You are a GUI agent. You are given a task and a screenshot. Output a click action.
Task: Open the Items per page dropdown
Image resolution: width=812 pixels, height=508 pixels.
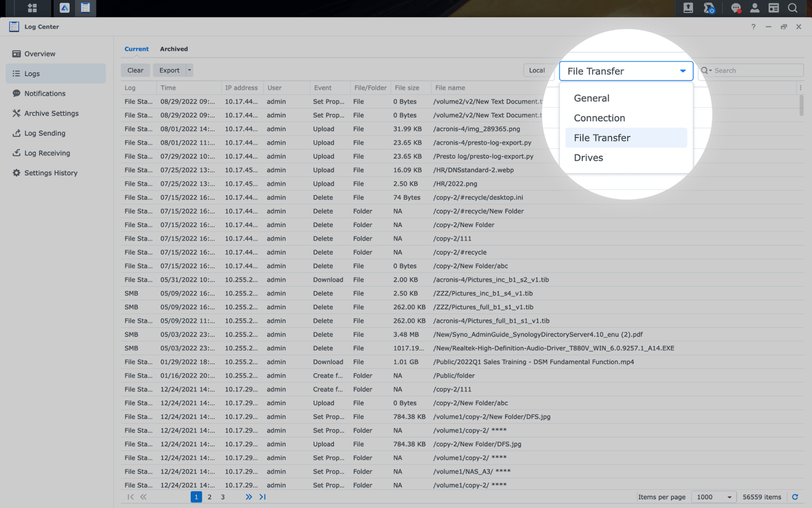point(714,497)
